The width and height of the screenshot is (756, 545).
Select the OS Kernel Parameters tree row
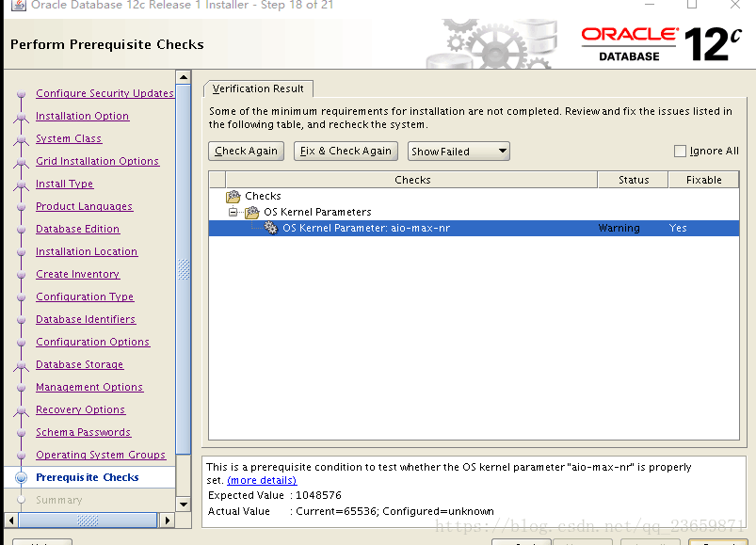474,212
